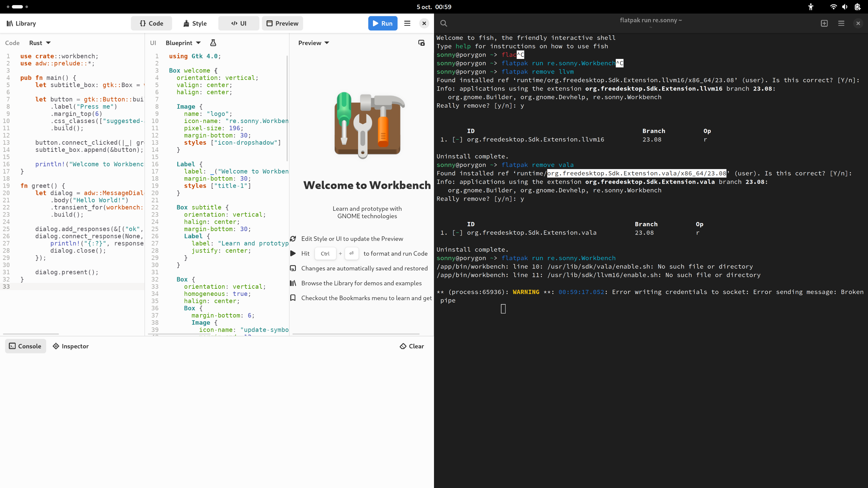Open a new terminal tab
Image resolution: width=868 pixels, height=488 pixels.
(x=824, y=23)
